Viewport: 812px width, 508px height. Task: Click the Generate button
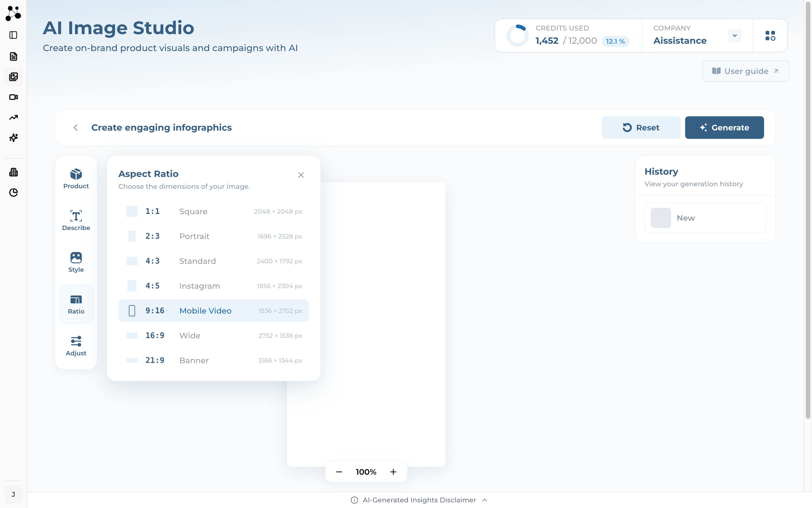click(x=724, y=128)
